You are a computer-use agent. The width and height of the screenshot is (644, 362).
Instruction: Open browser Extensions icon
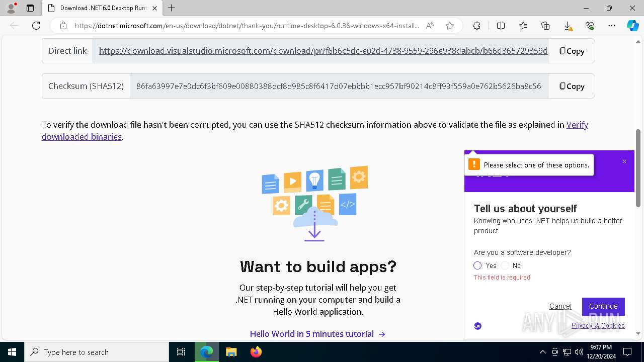[476, 26]
